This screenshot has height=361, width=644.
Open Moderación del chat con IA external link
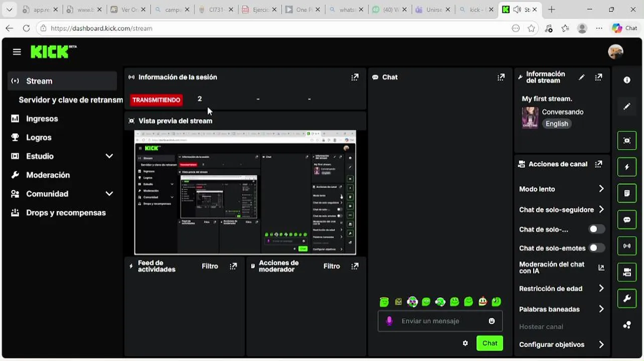tap(601, 268)
